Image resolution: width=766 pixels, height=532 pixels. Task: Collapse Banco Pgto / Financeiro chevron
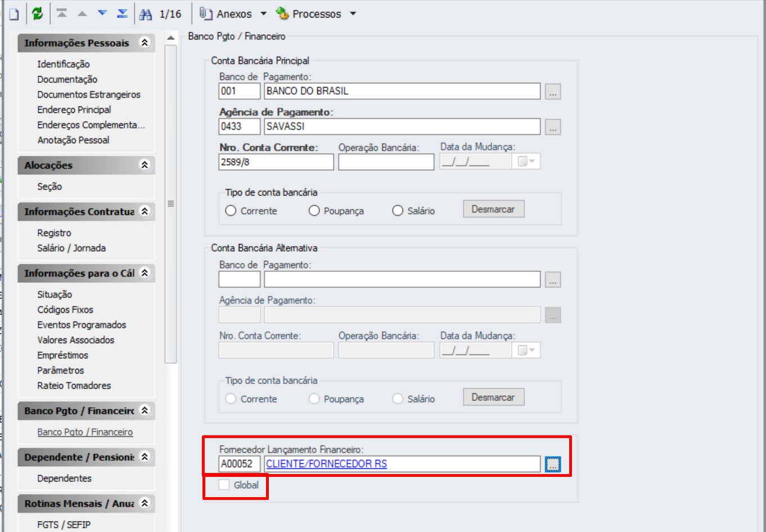(x=145, y=411)
